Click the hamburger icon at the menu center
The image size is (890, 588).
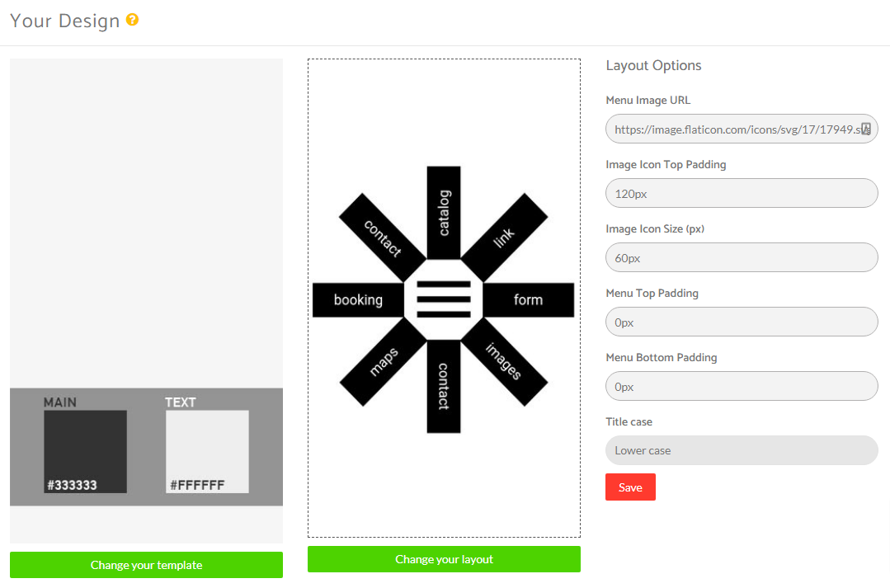[x=444, y=300]
